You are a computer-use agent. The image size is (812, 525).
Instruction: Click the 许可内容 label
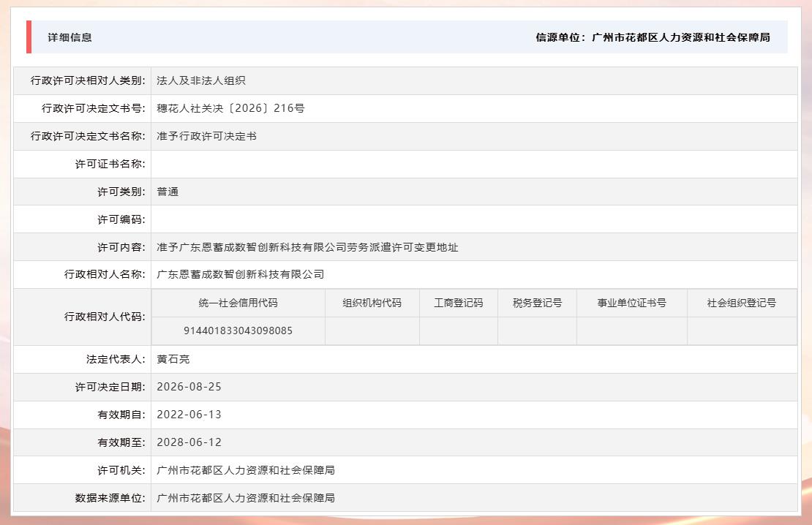pos(121,247)
